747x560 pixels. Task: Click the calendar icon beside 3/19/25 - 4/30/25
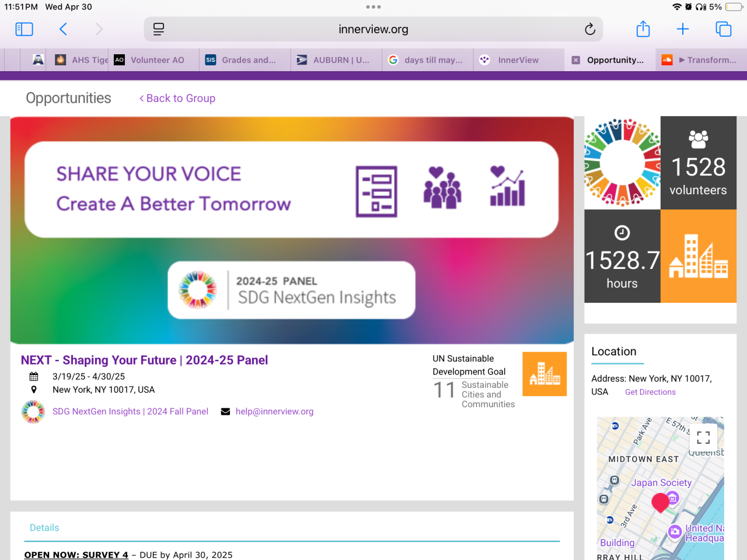pyautogui.click(x=34, y=377)
